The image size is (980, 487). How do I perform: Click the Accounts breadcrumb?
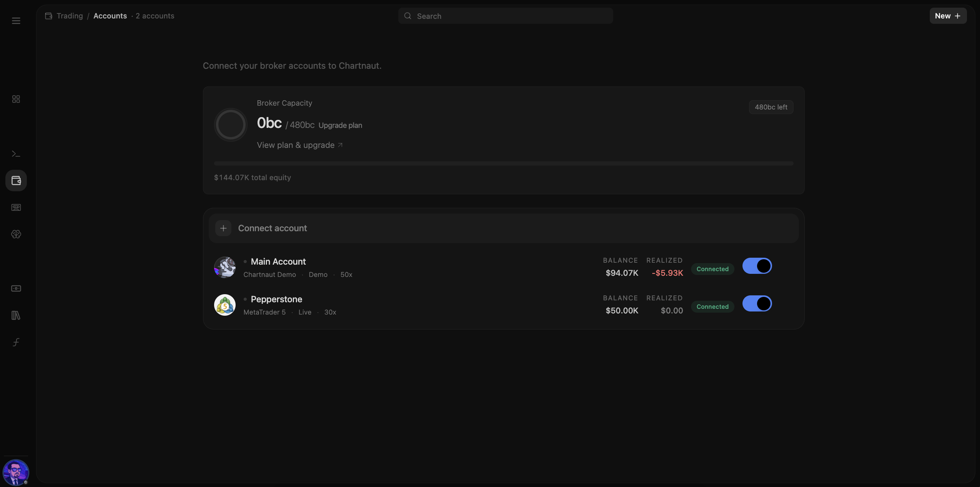tap(110, 16)
